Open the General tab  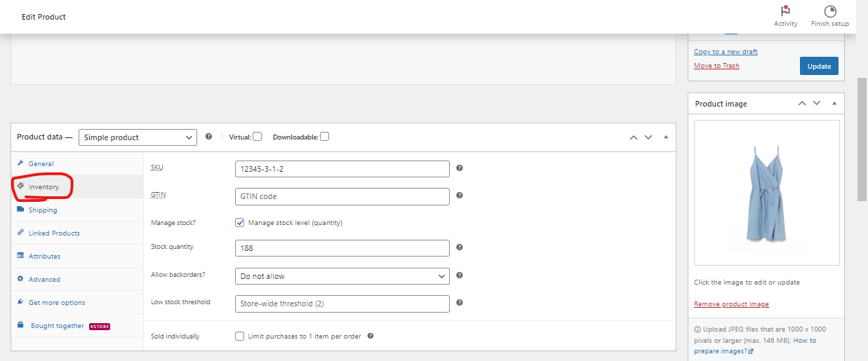click(77, 163)
